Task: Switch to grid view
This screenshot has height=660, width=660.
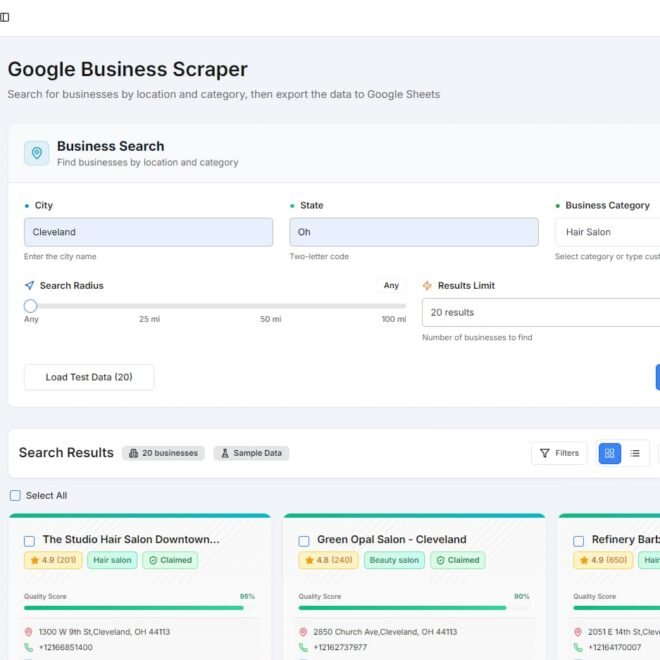Action: point(609,453)
